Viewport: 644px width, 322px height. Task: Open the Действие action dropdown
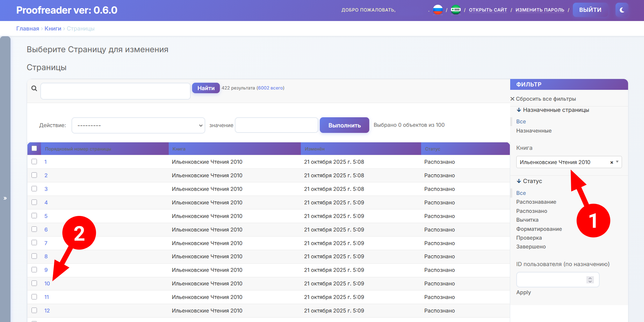tap(138, 125)
